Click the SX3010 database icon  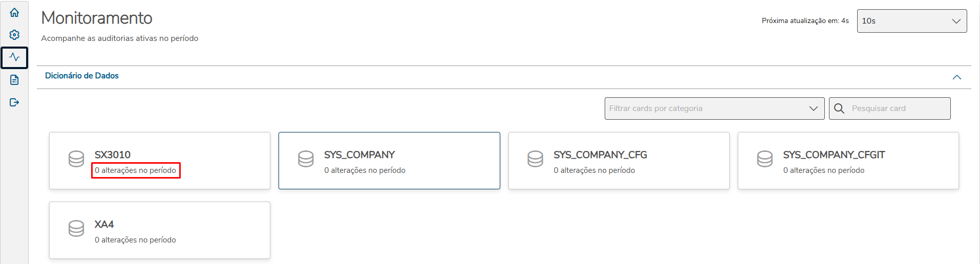76,159
